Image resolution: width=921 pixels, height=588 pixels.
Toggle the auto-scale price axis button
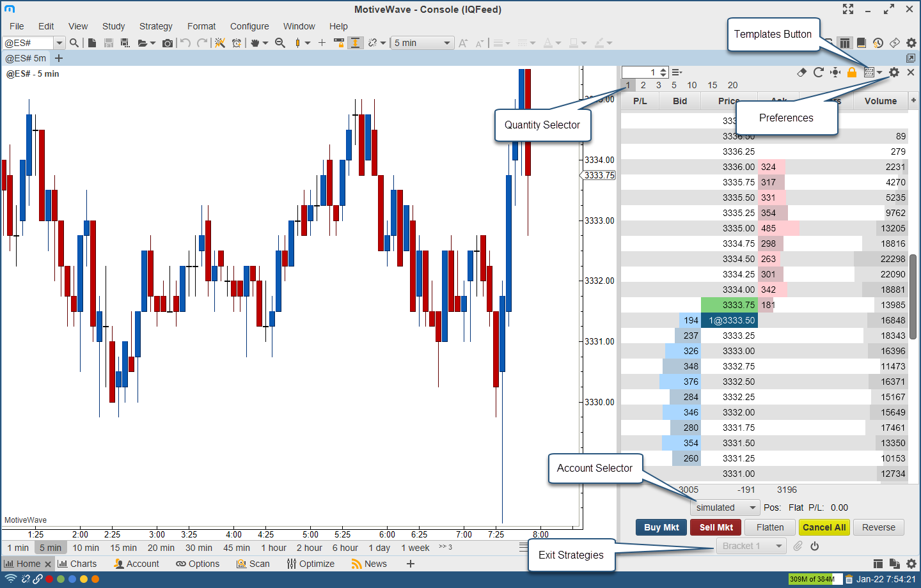point(355,43)
